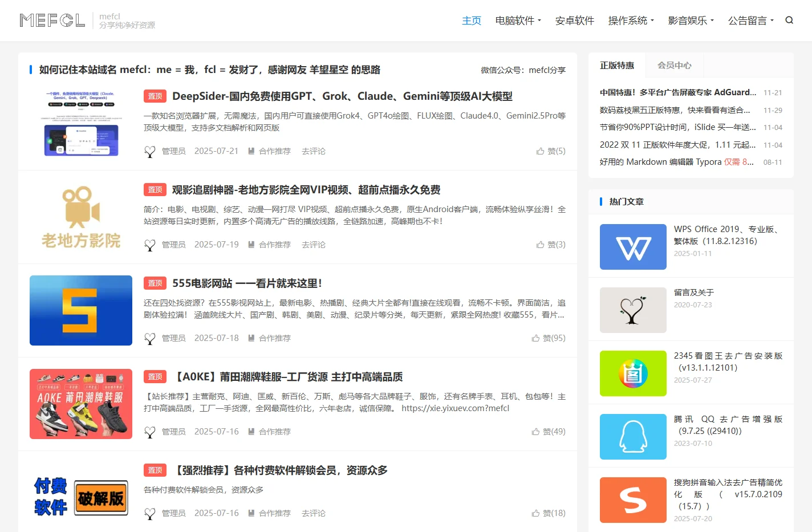Switch to the 正版特惠 tab
The width and height of the screenshot is (812, 532).
point(617,65)
